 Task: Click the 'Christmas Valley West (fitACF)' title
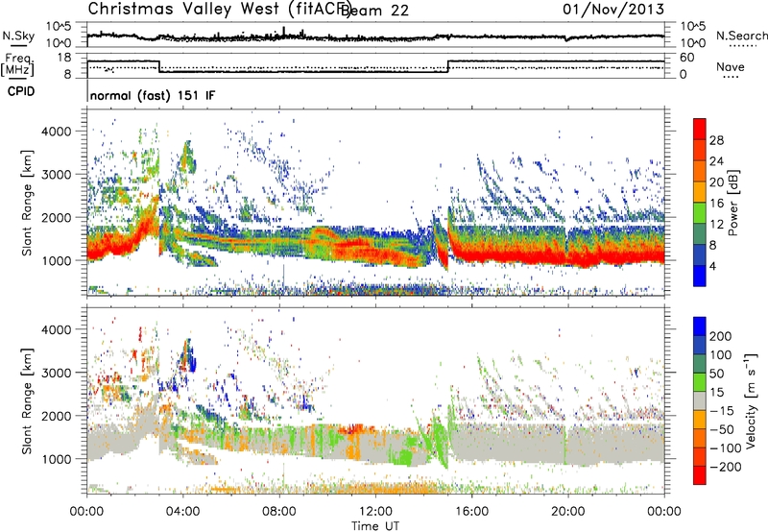219,9
